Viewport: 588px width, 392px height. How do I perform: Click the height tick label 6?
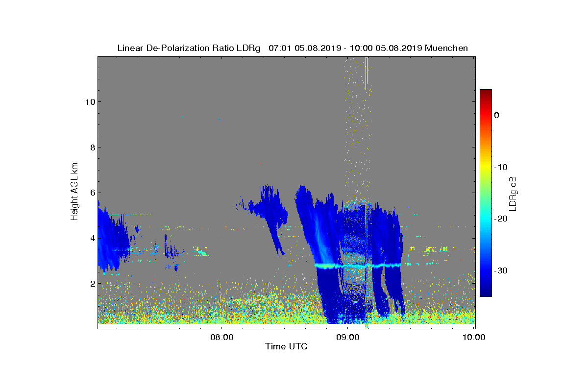(x=92, y=193)
